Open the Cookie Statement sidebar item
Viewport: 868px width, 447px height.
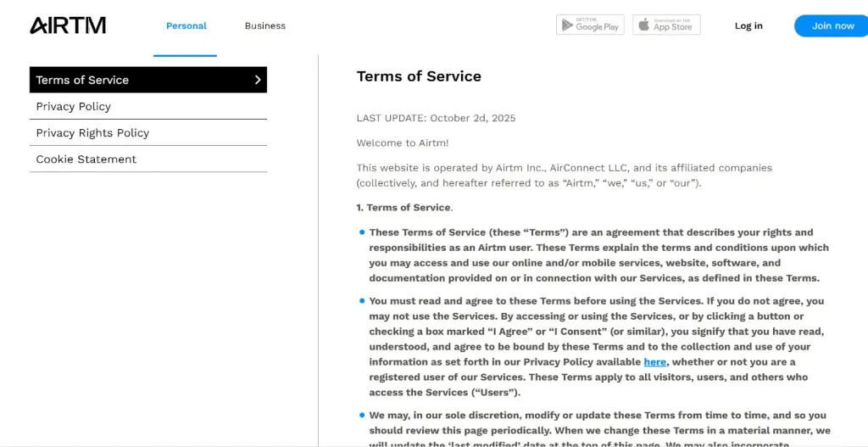[148, 159]
